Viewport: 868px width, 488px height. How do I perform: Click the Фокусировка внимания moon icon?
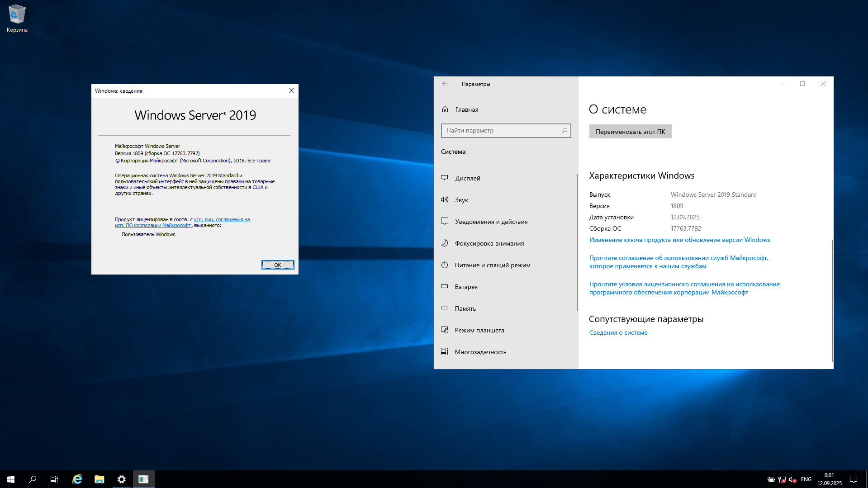click(445, 243)
